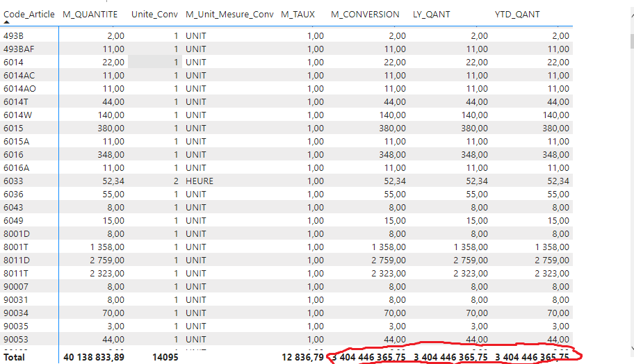Viewport: 634px width, 364px height.
Task: Click the vertical scrollbar thumb
Action: [632, 41]
